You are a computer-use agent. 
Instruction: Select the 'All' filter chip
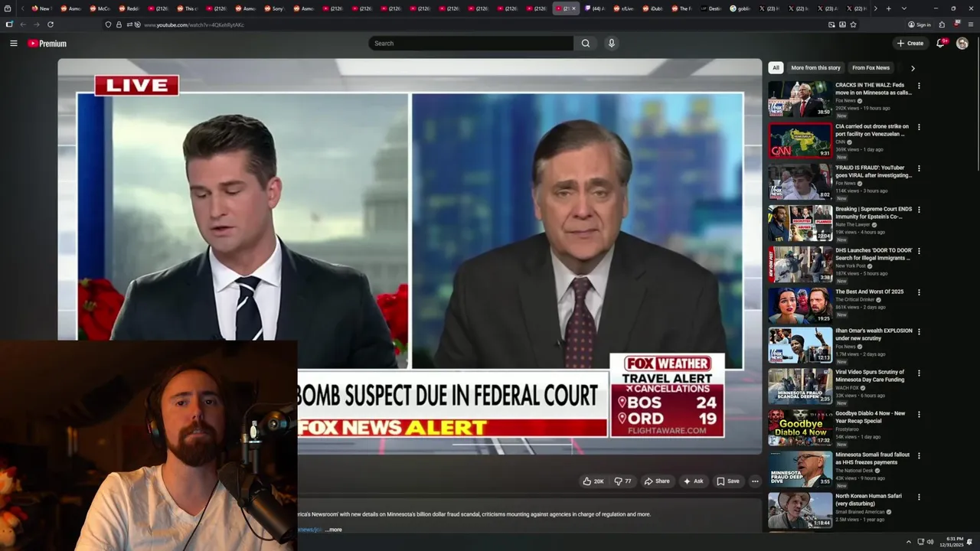click(776, 67)
